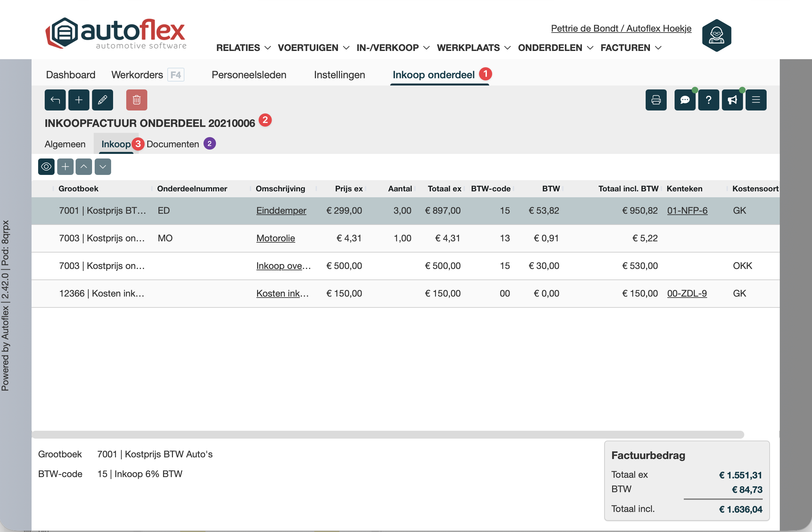Click the back arrow toolbar button
Viewport: 812px width, 532px height.
(x=55, y=100)
